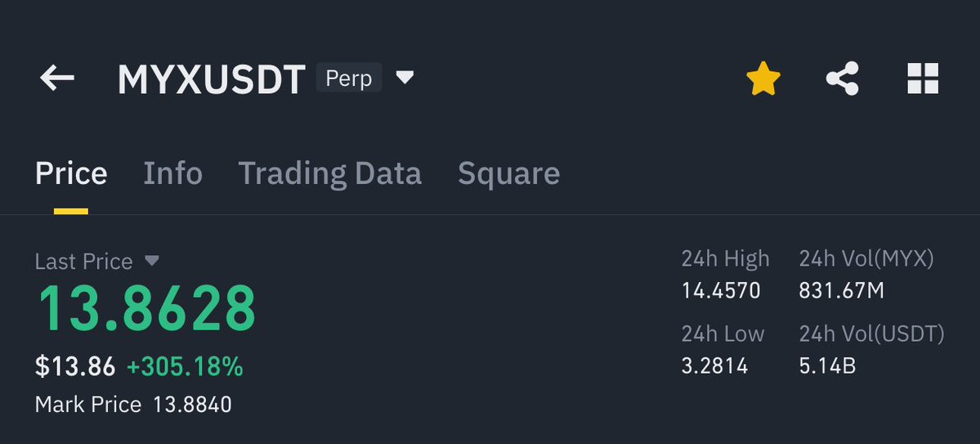Tap the 24h Vol(USDT) 5.14B value

827,366
